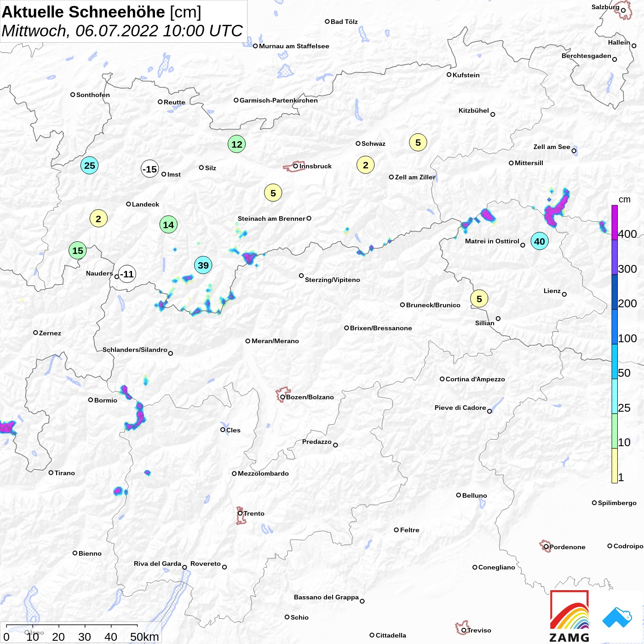Image resolution: width=644 pixels, height=644 pixels.
Task: Click the 'Belluno' city label
Action: [475, 495]
